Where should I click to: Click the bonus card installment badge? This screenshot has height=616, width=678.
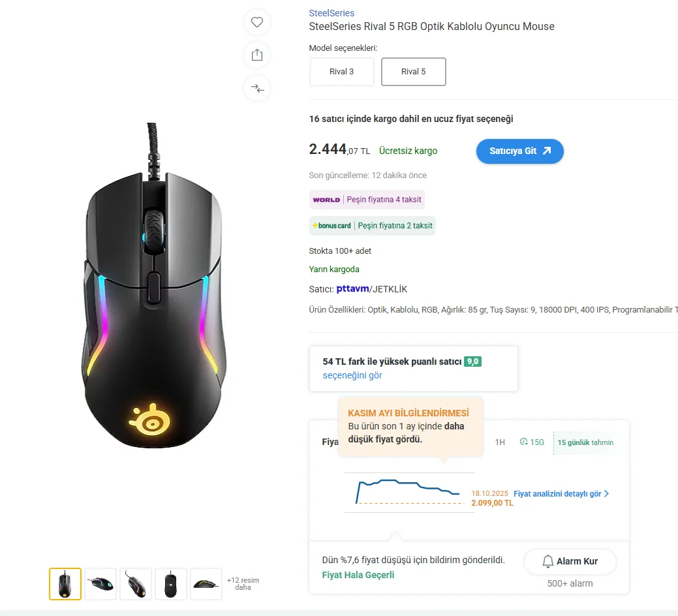coord(373,226)
